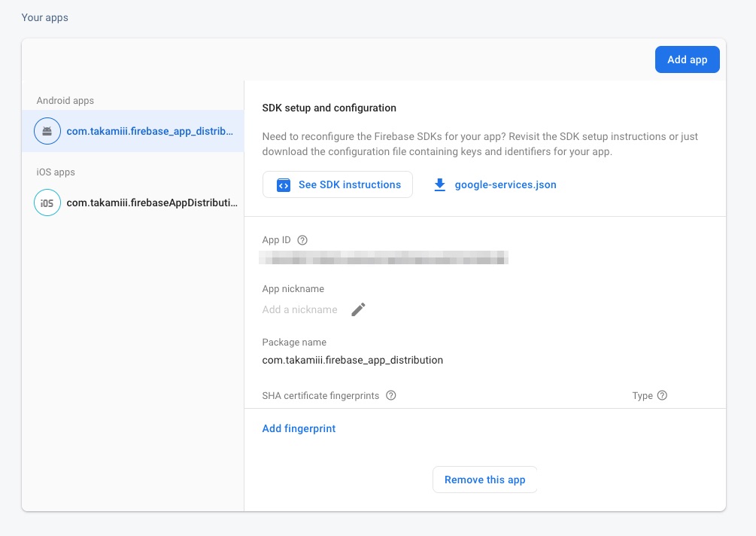The height and width of the screenshot is (536, 756).
Task: Open help icon next to App ID
Action: coord(302,240)
